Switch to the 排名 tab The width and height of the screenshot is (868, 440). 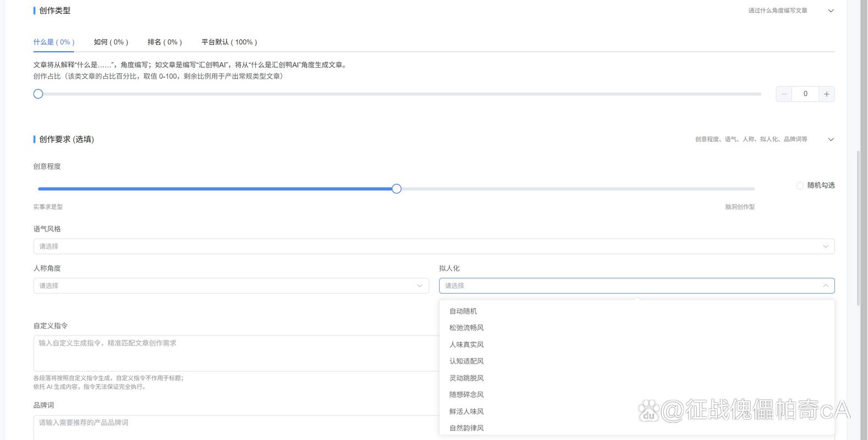pos(164,42)
